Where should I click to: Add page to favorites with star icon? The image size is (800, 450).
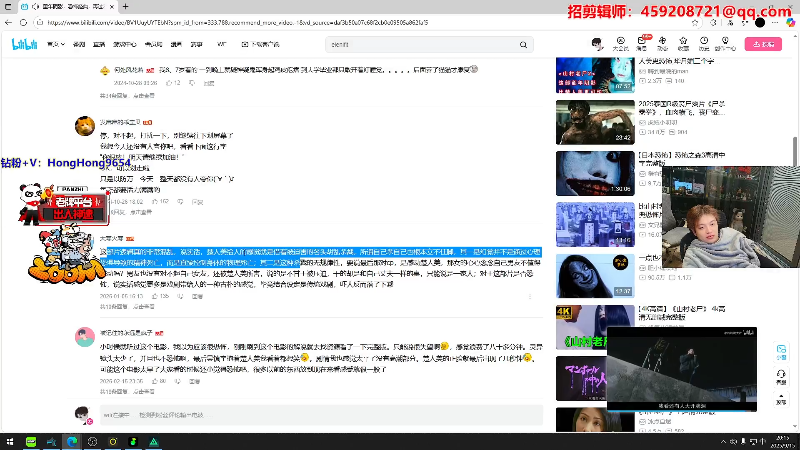coord(694,22)
